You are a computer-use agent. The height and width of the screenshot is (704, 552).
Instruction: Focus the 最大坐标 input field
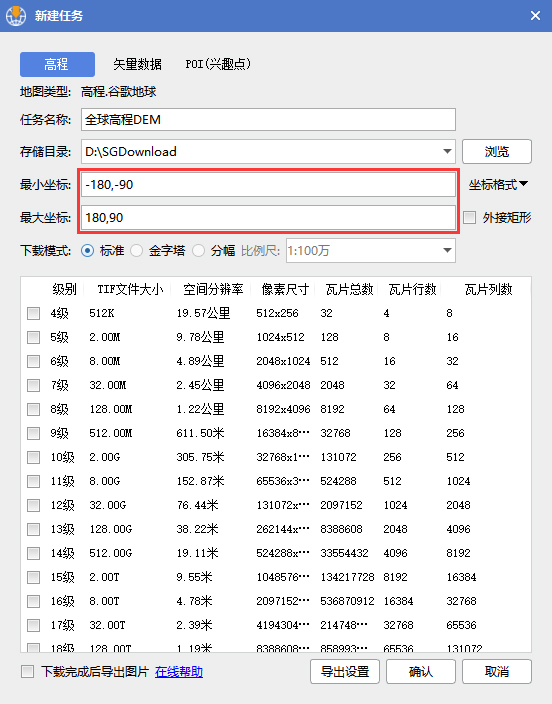click(268, 218)
